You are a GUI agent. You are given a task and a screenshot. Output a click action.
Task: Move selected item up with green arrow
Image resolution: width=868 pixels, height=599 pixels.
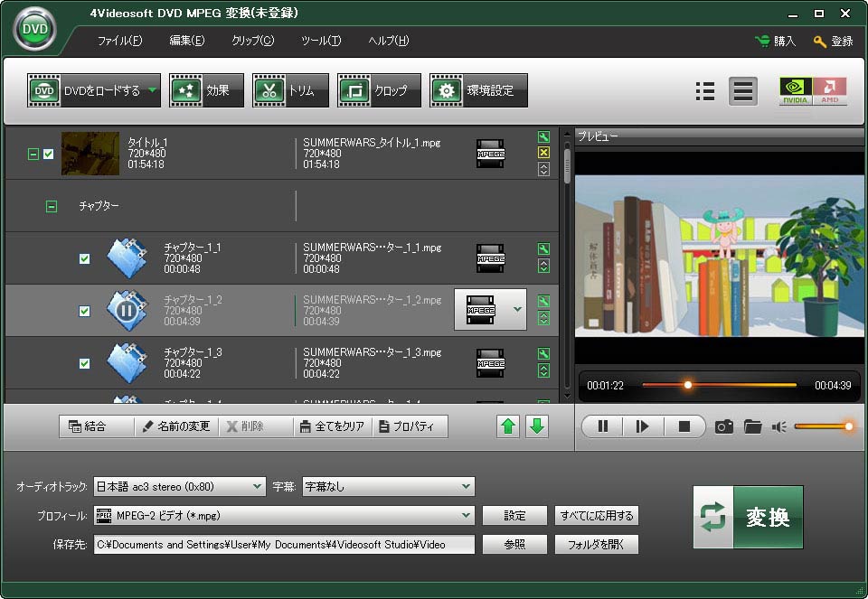coord(509,426)
